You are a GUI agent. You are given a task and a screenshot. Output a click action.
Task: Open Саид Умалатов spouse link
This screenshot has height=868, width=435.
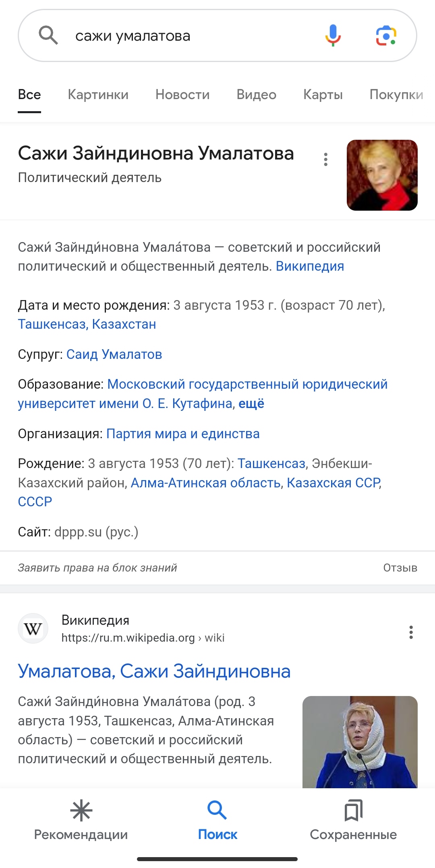[x=114, y=354]
